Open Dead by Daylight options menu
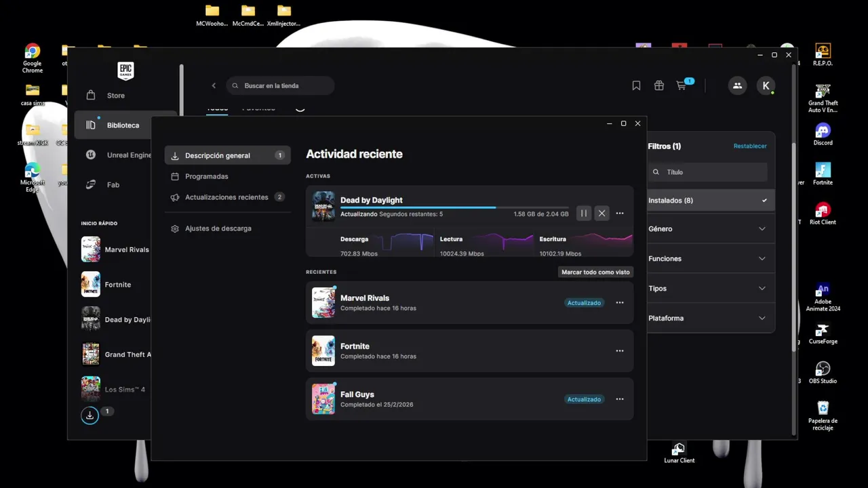868x488 pixels. click(x=620, y=213)
